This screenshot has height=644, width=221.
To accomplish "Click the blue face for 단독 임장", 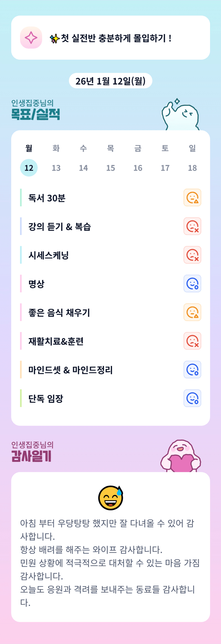I will (x=192, y=398).
